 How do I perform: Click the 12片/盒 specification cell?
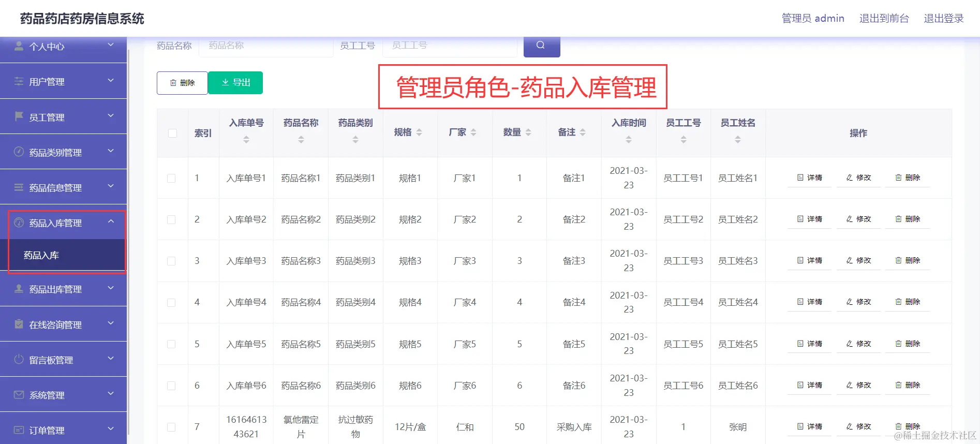pos(410,427)
